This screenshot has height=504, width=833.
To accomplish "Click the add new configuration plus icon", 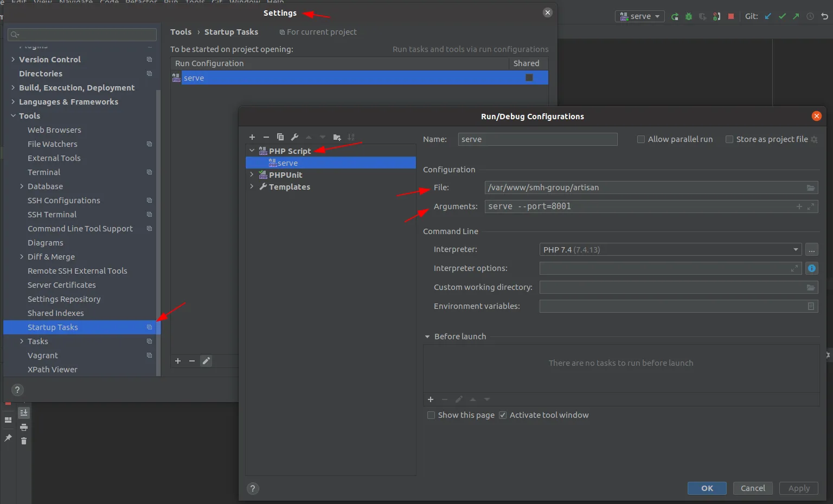I will tap(252, 137).
